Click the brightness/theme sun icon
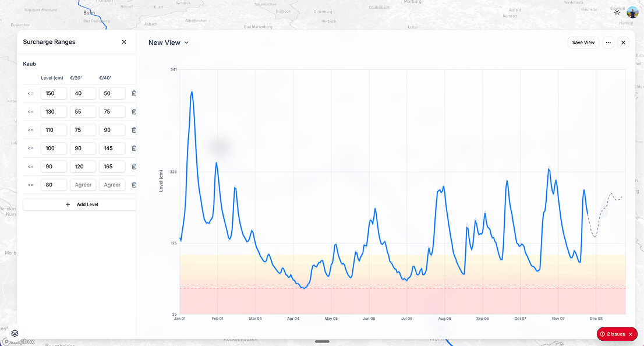The height and width of the screenshot is (346, 644). (617, 12)
